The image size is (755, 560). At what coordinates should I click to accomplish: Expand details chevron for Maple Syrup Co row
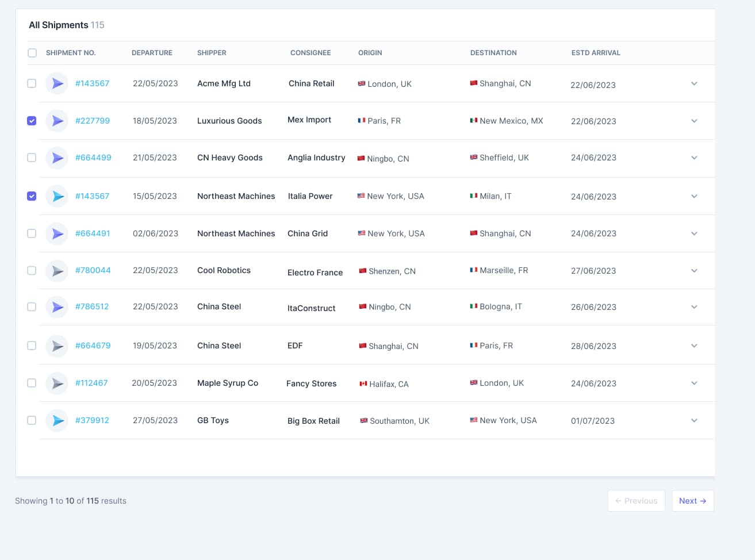[x=694, y=383]
